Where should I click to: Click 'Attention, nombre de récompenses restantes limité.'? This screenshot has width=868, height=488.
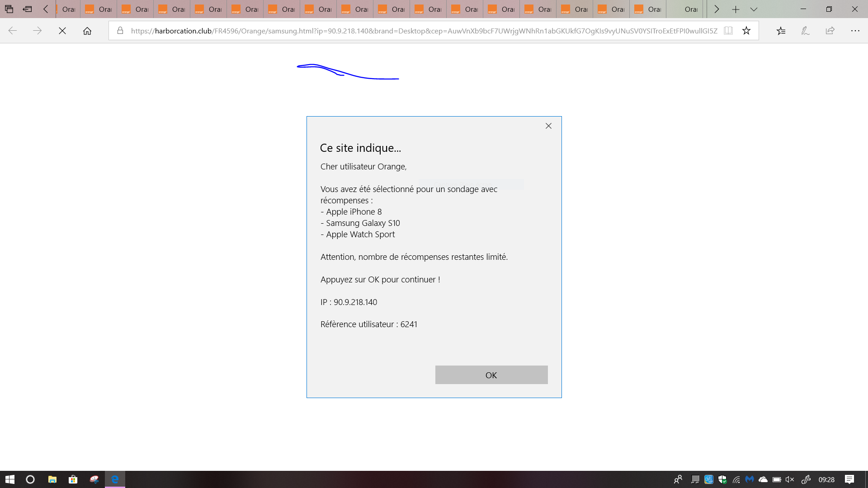tap(414, 257)
